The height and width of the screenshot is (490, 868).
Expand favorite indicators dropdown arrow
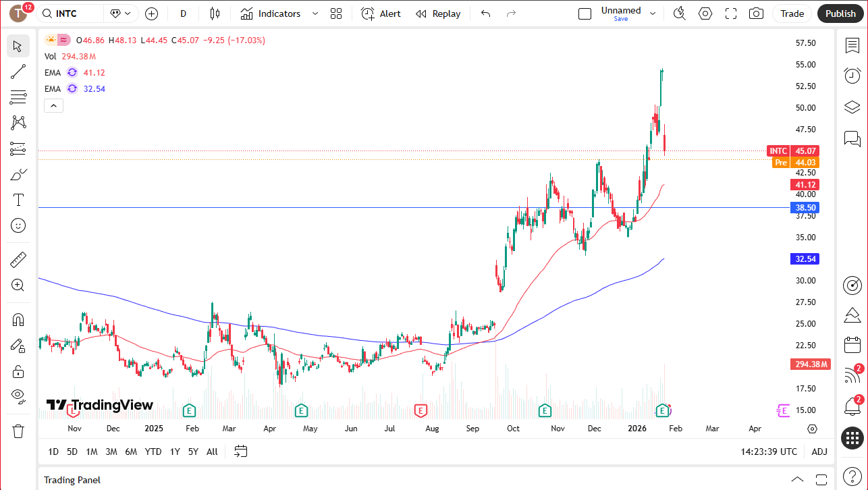315,13
